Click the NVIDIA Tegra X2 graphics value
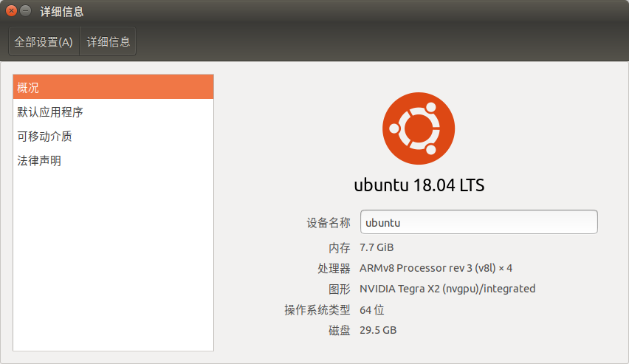Screen dimensions: 629x364 pos(447,289)
